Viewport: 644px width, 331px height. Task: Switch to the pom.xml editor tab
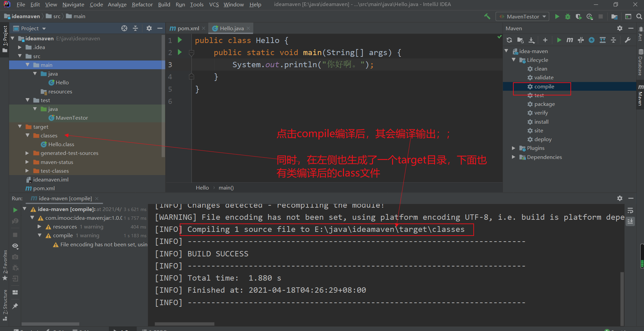click(187, 28)
